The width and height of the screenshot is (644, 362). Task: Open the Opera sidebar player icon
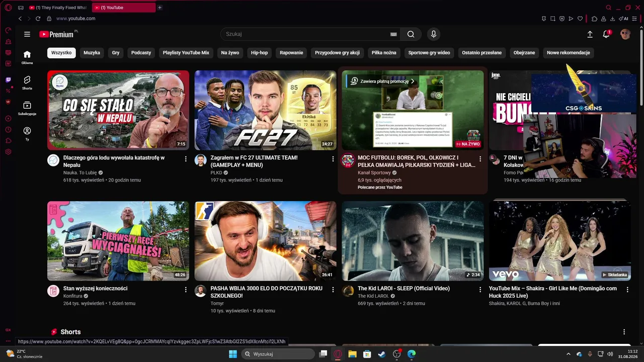(8, 119)
